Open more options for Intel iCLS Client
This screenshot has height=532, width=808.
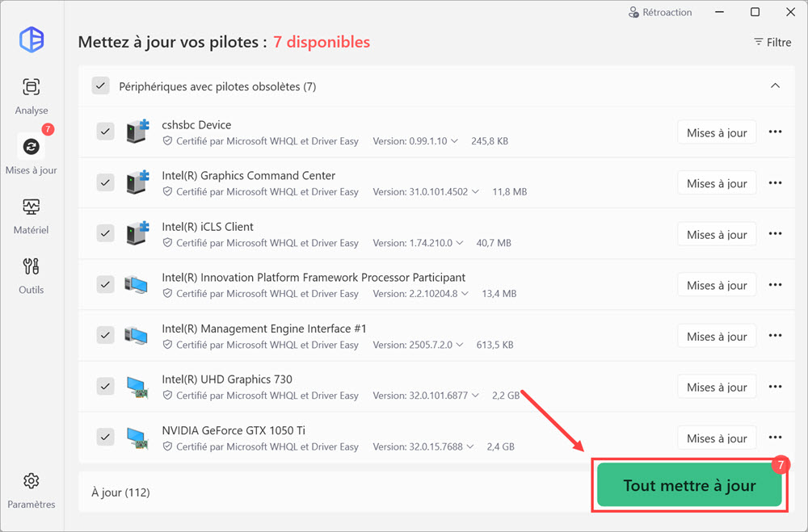pos(775,234)
